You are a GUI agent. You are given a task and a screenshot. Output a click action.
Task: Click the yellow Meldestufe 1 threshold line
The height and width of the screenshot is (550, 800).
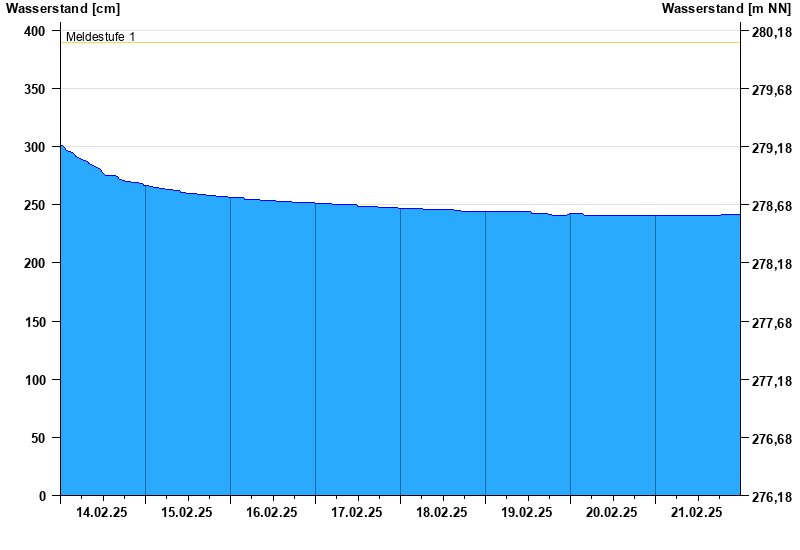[x=401, y=43]
